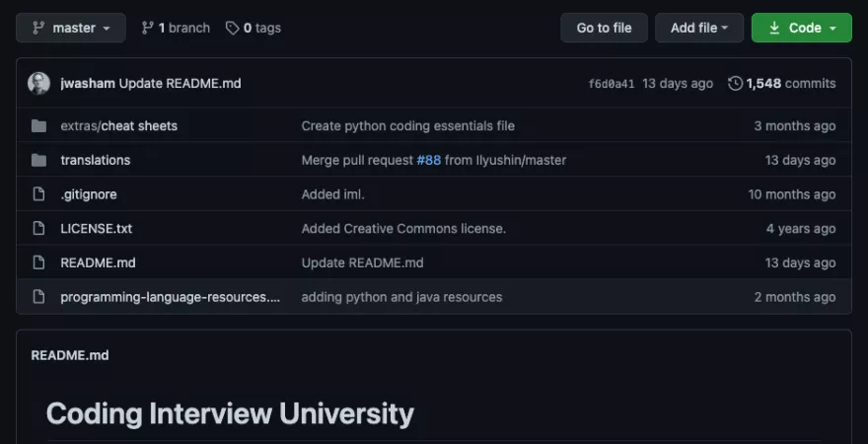This screenshot has width=868, height=444.
Task: View commit f6d0a41
Action: tap(611, 84)
